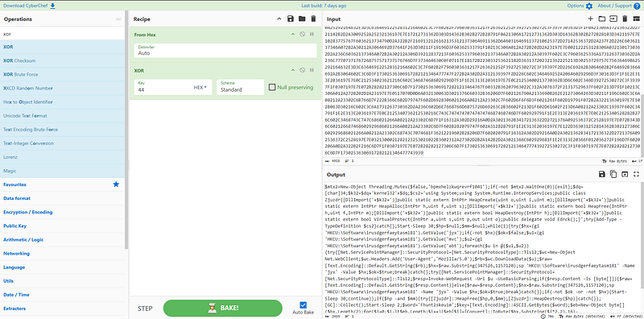Click the operations search field
The width and height of the screenshot is (644, 319).
63,34
